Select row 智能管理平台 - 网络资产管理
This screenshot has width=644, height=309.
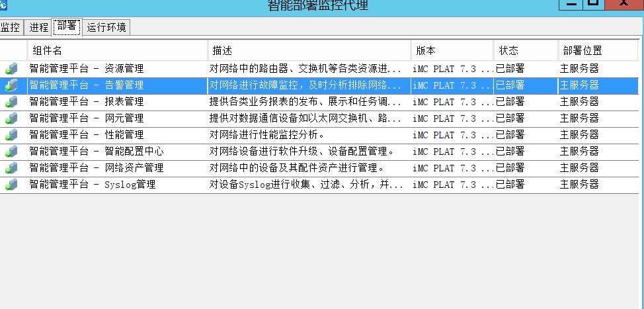[x=319, y=168]
